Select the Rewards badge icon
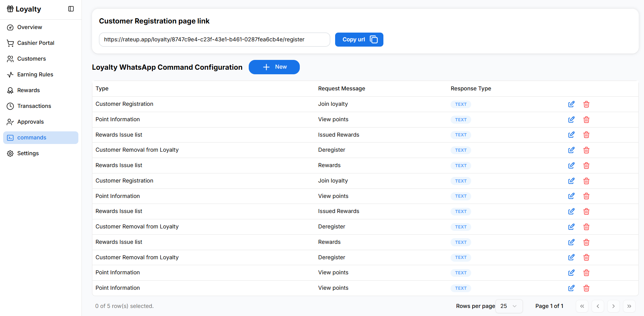Image resolution: width=644 pixels, height=316 pixels. click(x=10, y=90)
